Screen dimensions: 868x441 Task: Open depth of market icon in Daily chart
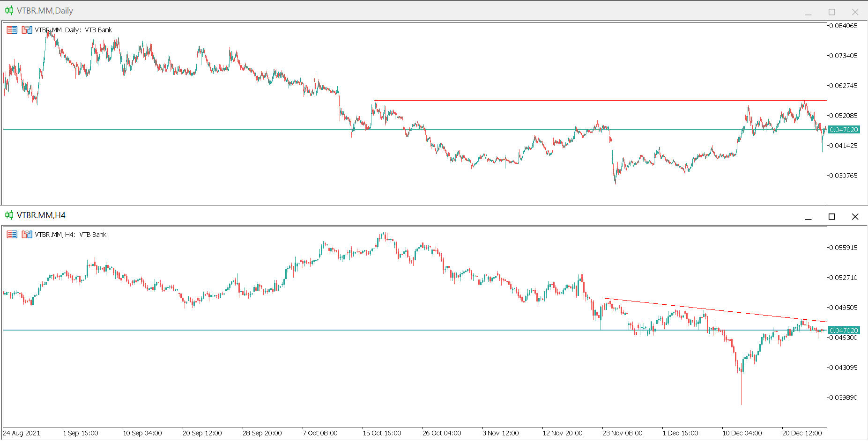coord(27,30)
